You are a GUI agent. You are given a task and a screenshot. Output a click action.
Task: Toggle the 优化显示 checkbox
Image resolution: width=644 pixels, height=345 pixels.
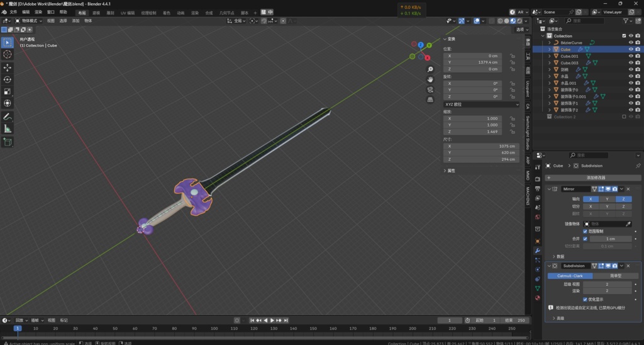click(586, 299)
